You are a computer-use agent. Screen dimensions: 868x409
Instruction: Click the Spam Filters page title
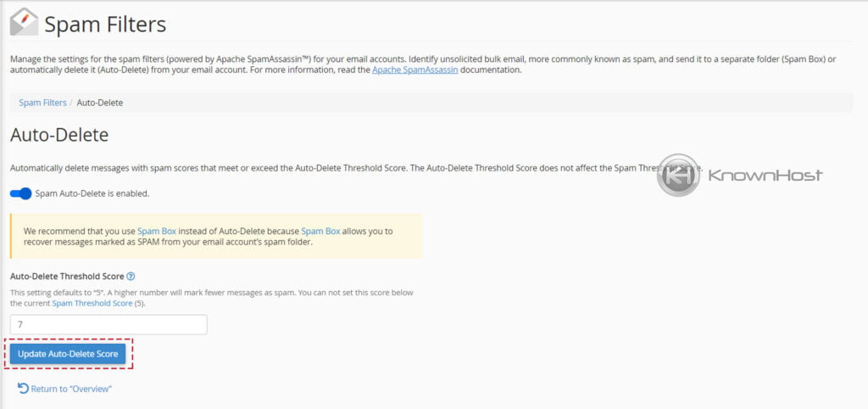[105, 25]
